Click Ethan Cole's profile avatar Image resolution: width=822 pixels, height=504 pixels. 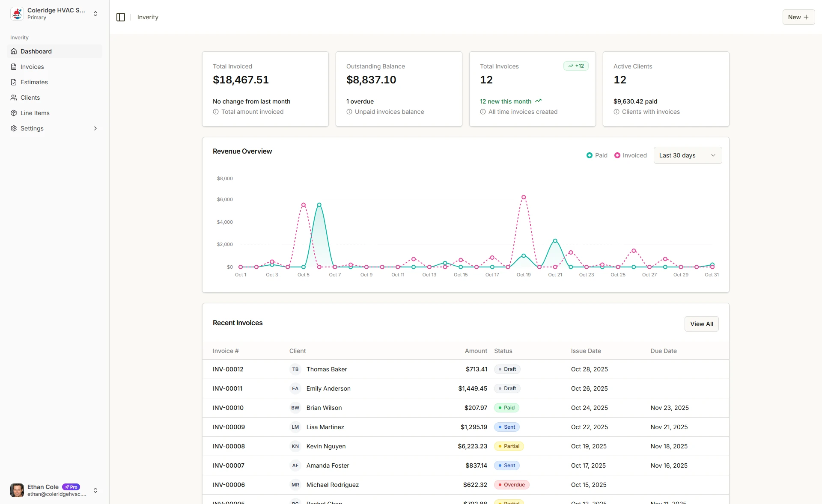pyautogui.click(x=17, y=490)
